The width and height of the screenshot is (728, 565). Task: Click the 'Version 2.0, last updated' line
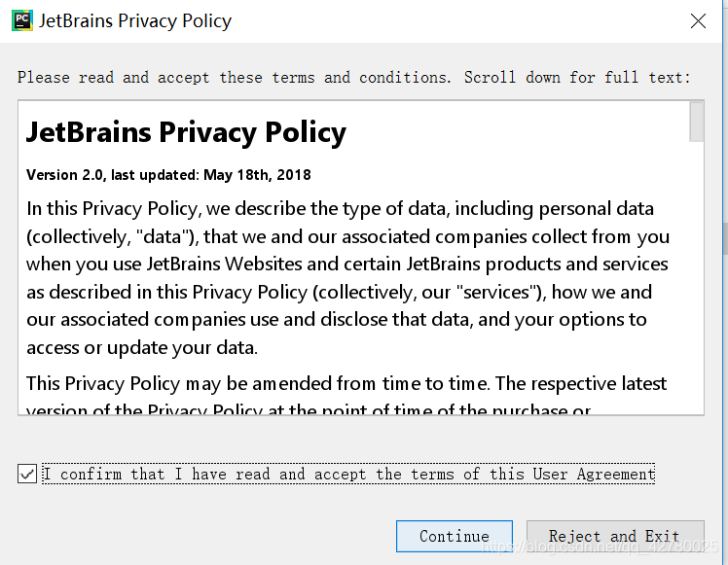(168, 175)
